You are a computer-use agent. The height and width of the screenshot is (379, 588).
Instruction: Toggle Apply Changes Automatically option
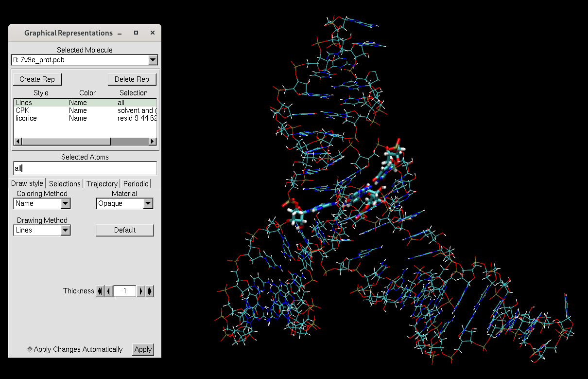(30, 349)
